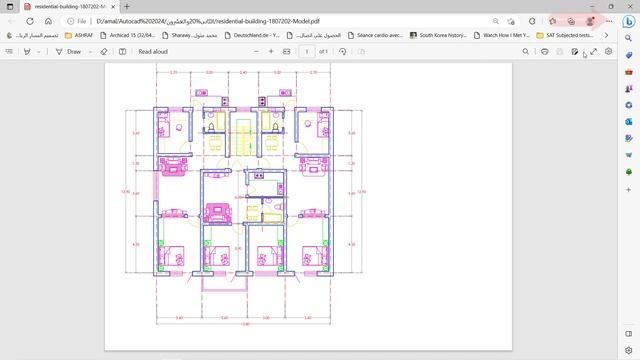Click the Save as icon in PDF toolbar

pos(575,51)
